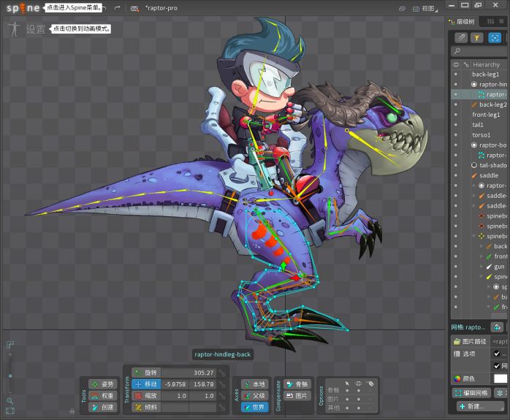Toggle visibility dot for torso1
This screenshot has width=510, height=420.
click(455, 135)
